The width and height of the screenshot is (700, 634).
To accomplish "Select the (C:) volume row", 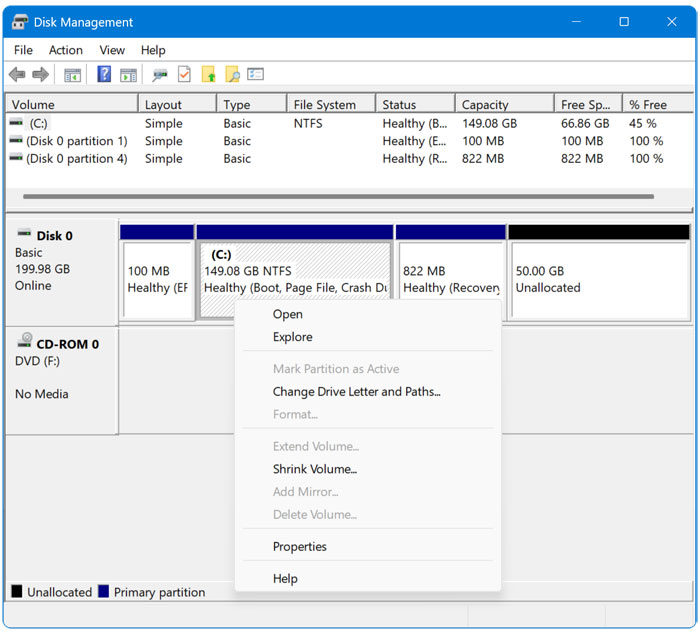I will pos(350,123).
